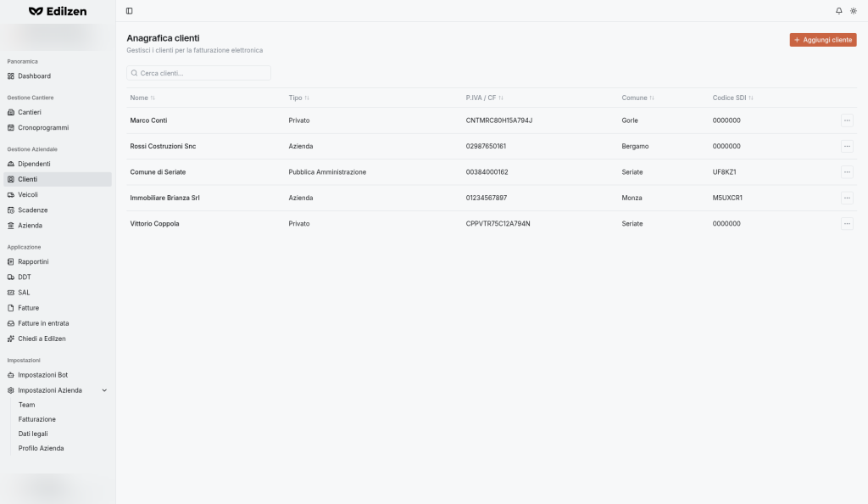Open the Profilo Azienda subpage
Image resolution: width=868 pixels, height=504 pixels.
41,448
